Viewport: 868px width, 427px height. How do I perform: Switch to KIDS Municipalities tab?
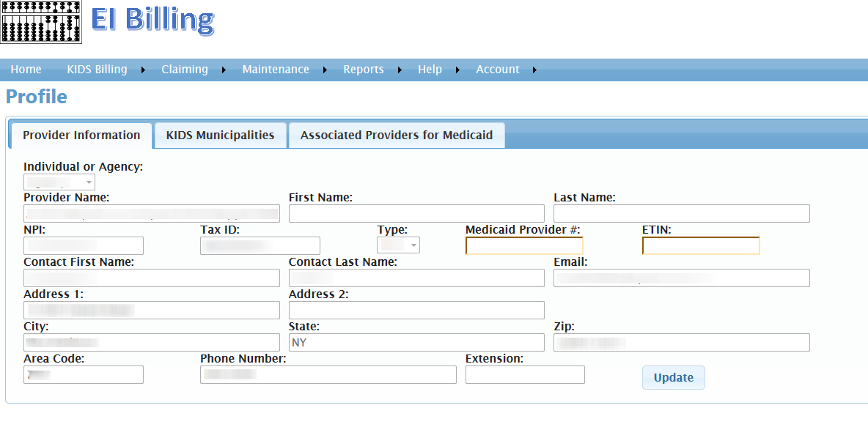coord(220,135)
